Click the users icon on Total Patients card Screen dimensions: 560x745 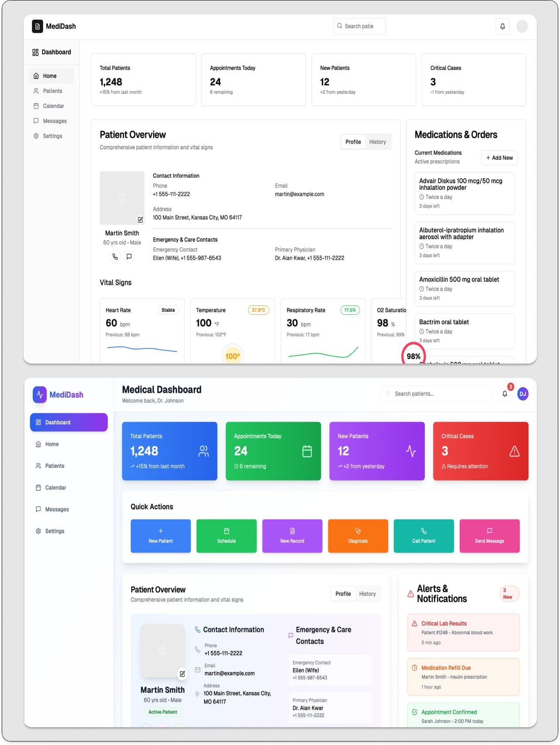point(204,451)
